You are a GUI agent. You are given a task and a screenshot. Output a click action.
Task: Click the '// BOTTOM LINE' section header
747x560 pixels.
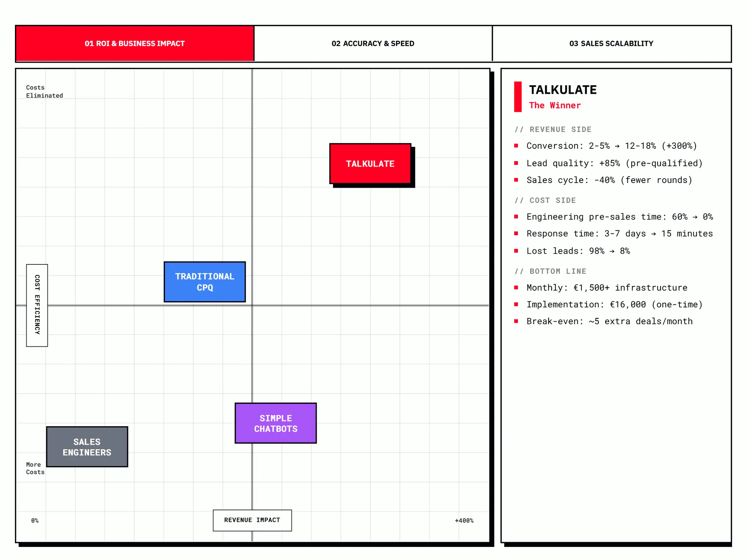click(550, 271)
